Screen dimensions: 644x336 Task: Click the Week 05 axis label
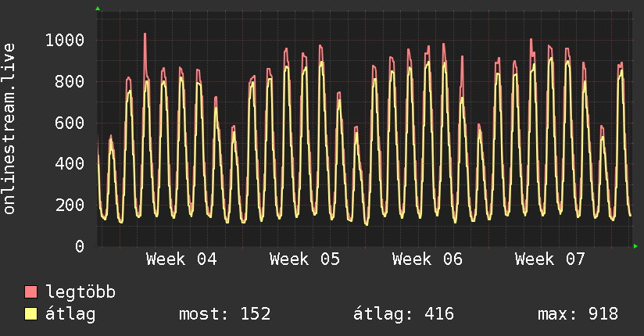[x=305, y=259]
